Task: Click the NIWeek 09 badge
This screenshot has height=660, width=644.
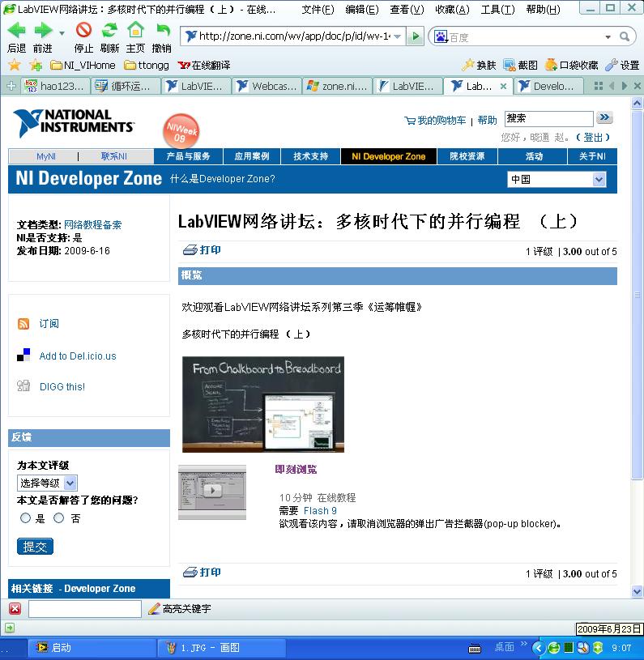Action: tap(181, 131)
